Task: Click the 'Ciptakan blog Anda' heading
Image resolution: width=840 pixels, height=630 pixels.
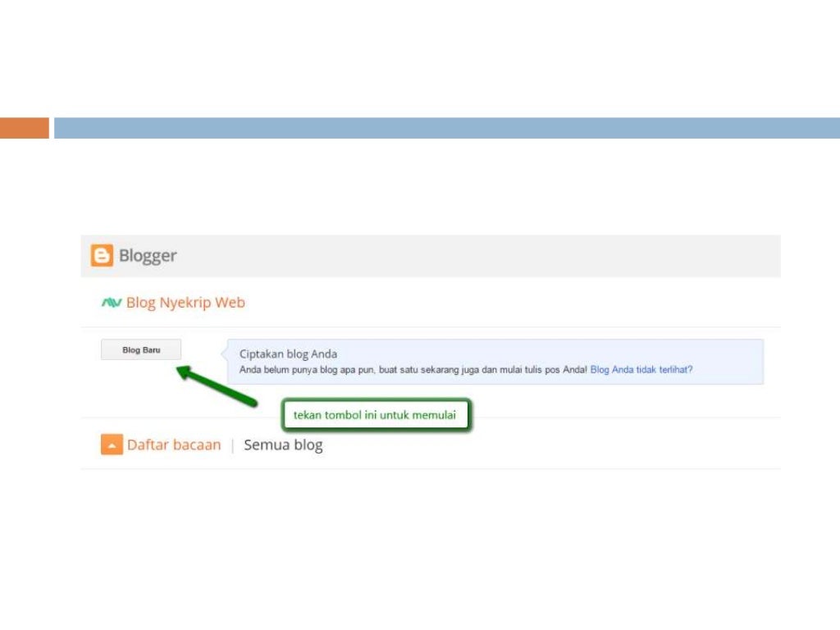Action: click(x=288, y=354)
